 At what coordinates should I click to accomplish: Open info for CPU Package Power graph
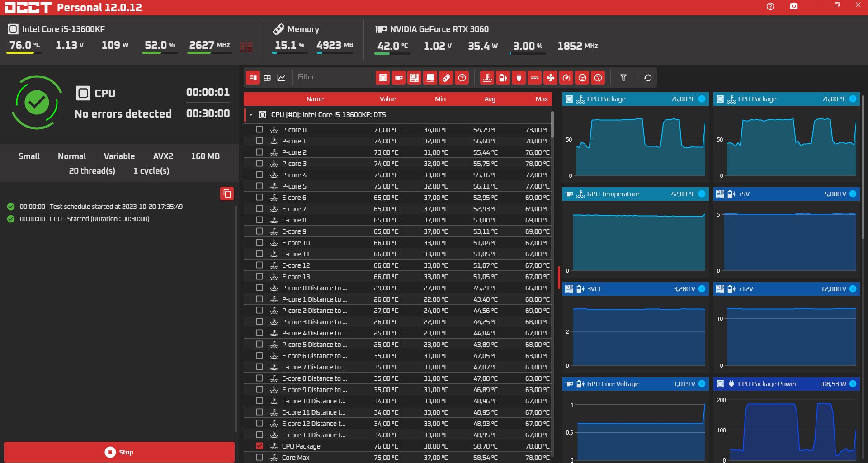853,384
